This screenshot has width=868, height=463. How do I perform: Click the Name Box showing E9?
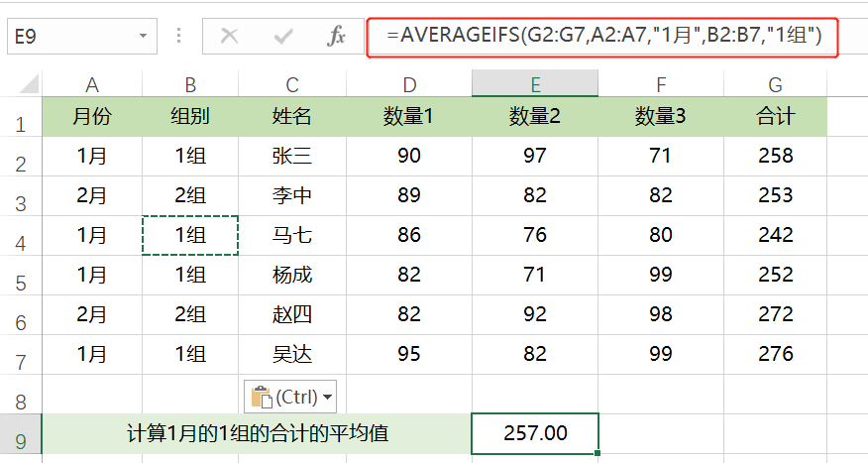click(69, 37)
